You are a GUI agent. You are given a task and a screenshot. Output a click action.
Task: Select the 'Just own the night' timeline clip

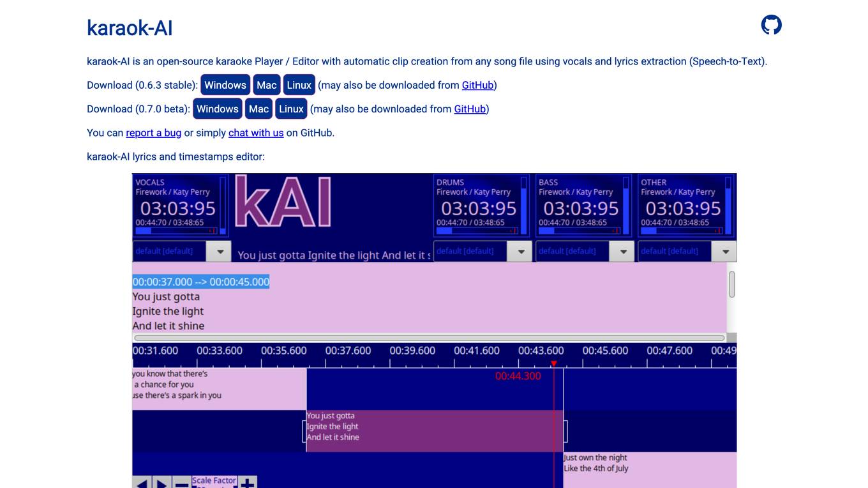650,470
